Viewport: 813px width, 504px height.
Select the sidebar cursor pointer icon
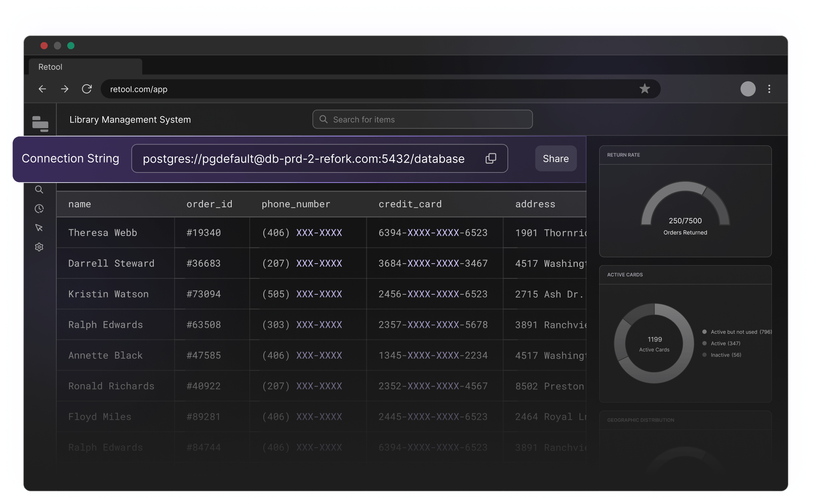[39, 228]
